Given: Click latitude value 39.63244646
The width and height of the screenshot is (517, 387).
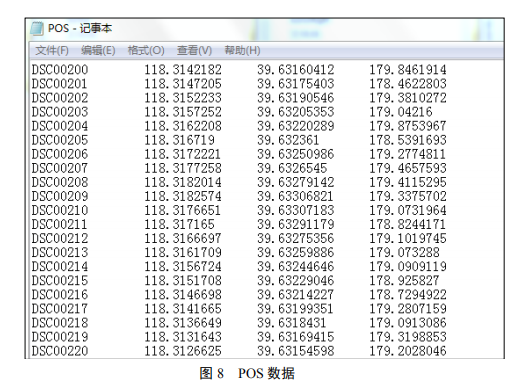Looking at the screenshot, I should click(296, 266).
